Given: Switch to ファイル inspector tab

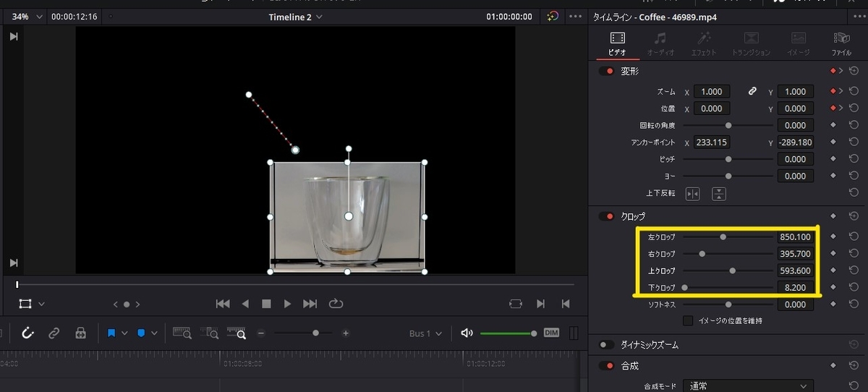Looking at the screenshot, I should pyautogui.click(x=841, y=43).
